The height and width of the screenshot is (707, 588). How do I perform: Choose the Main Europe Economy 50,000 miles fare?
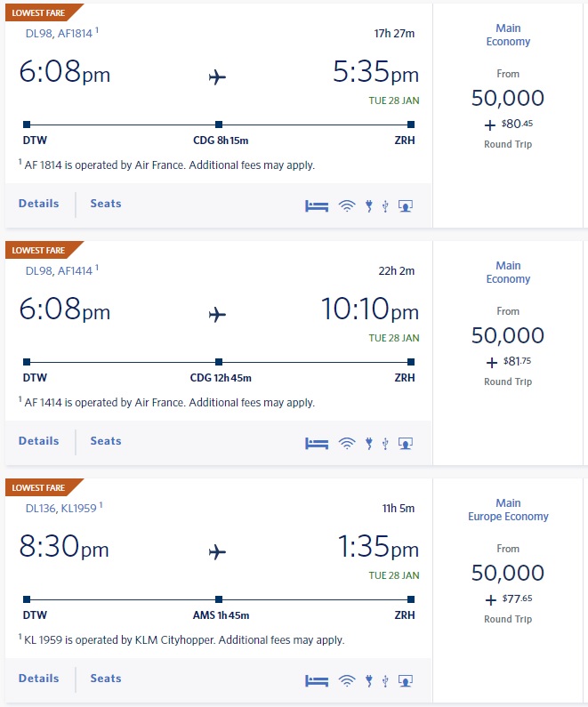coord(509,573)
